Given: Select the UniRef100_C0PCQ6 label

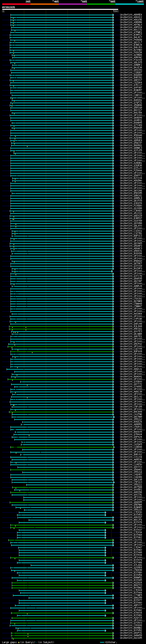Looking at the screenshot, I should click(131, 319).
